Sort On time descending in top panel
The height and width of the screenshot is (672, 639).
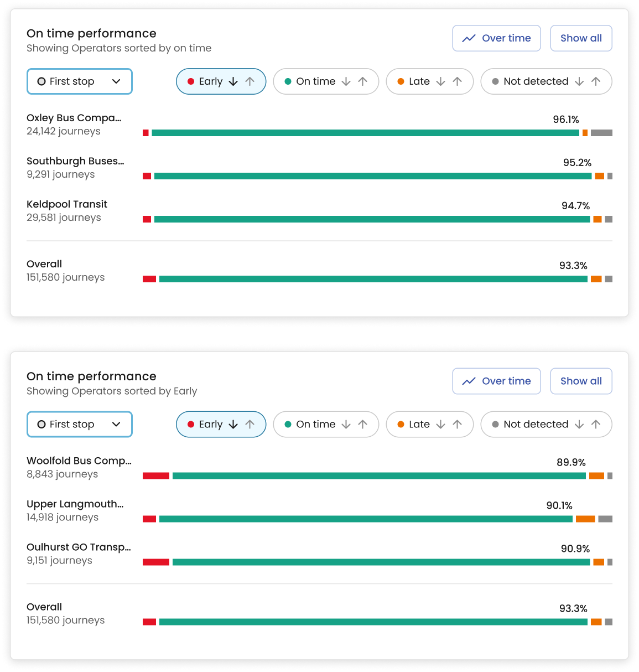[346, 81]
